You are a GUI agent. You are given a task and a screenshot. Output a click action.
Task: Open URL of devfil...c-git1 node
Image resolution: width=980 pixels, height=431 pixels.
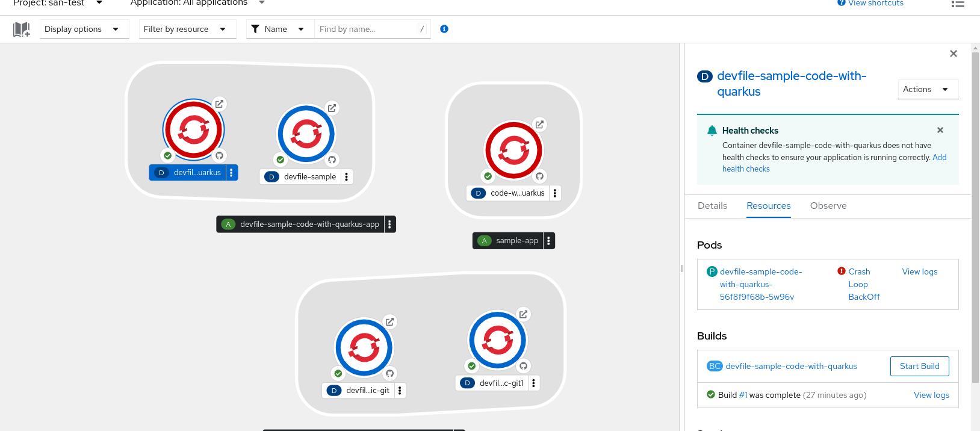click(524, 314)
